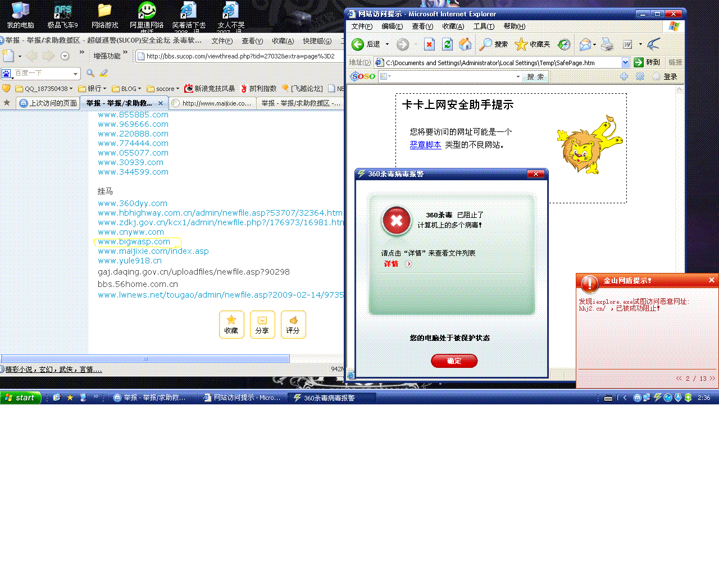The image size is (719, 588).
Task: Go to previous message in 金山网盾 popup
Action: click(x=679, y=379)
